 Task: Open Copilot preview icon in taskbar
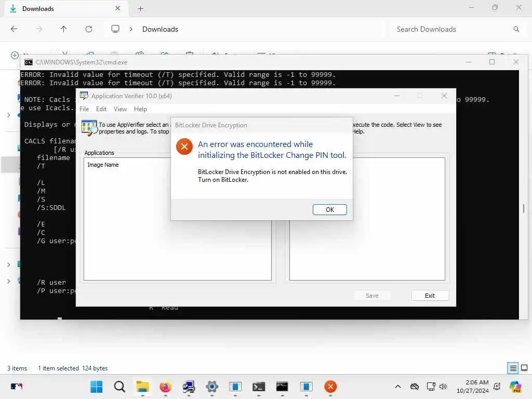coord(515,387)
